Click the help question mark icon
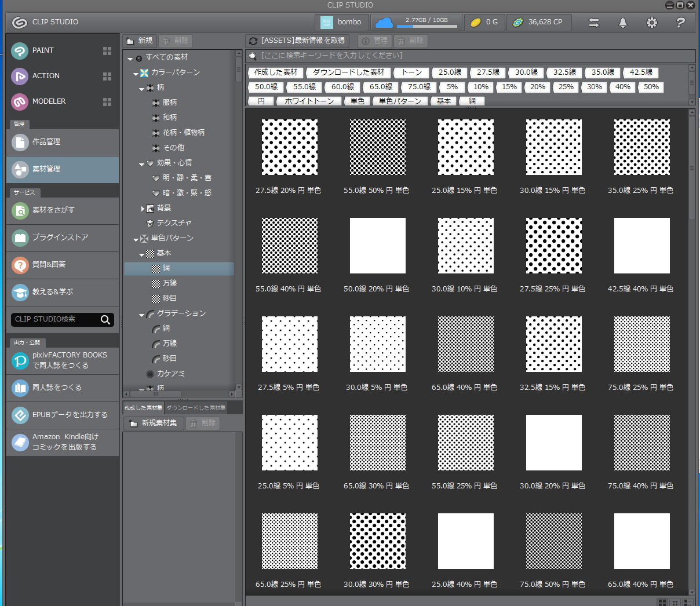The height and width of the screenshot is (606, 700). [680, 23]
